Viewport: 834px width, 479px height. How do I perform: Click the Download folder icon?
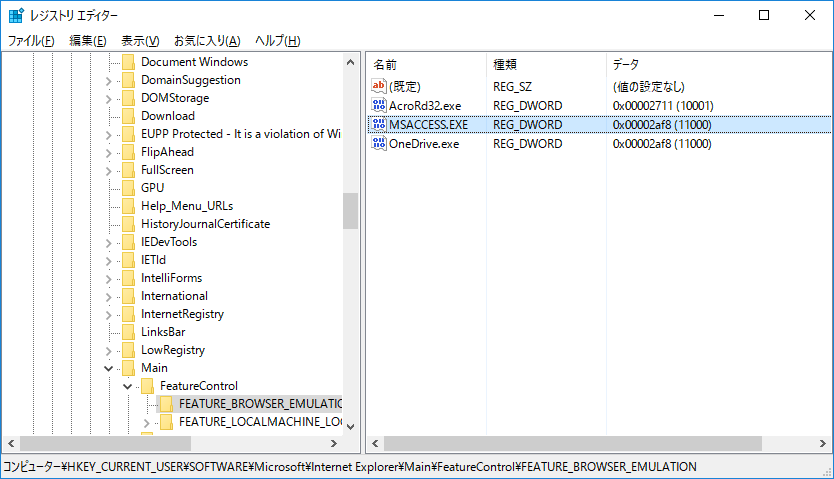click(x=128, y=116)
